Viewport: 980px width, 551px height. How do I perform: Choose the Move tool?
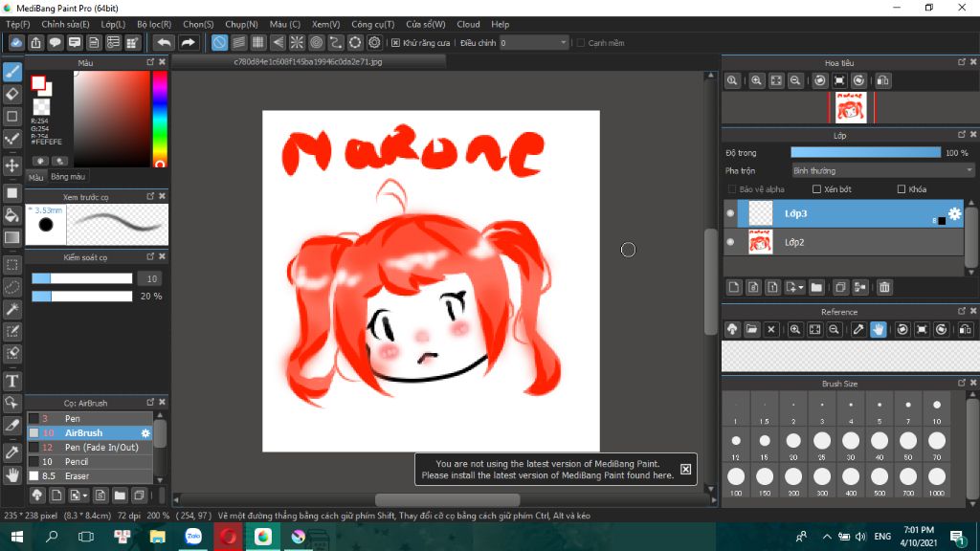tap(12, 165)
